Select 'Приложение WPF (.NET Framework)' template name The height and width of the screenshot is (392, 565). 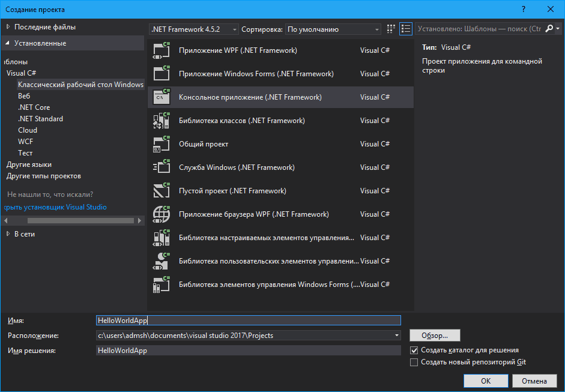(238, 50)
